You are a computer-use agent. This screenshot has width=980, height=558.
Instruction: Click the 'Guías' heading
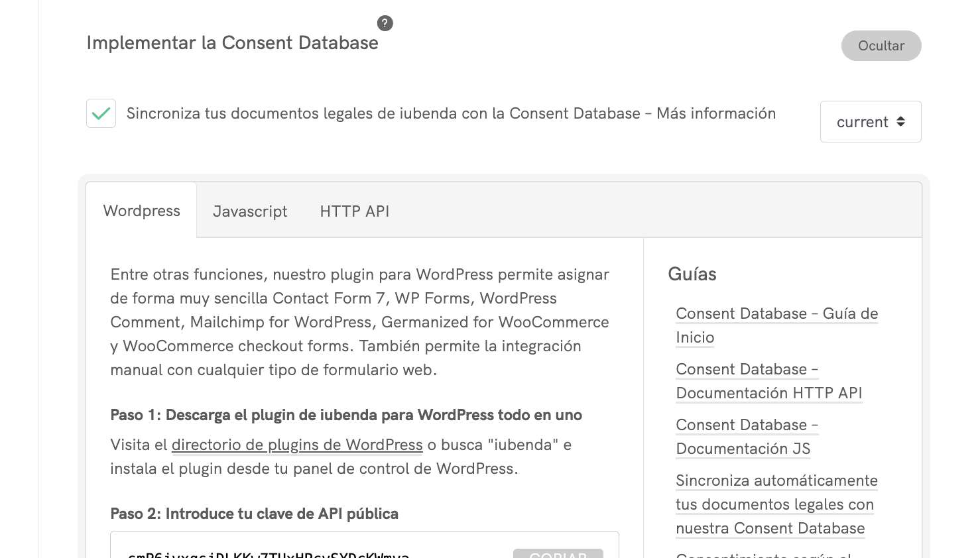click(692, 274)
